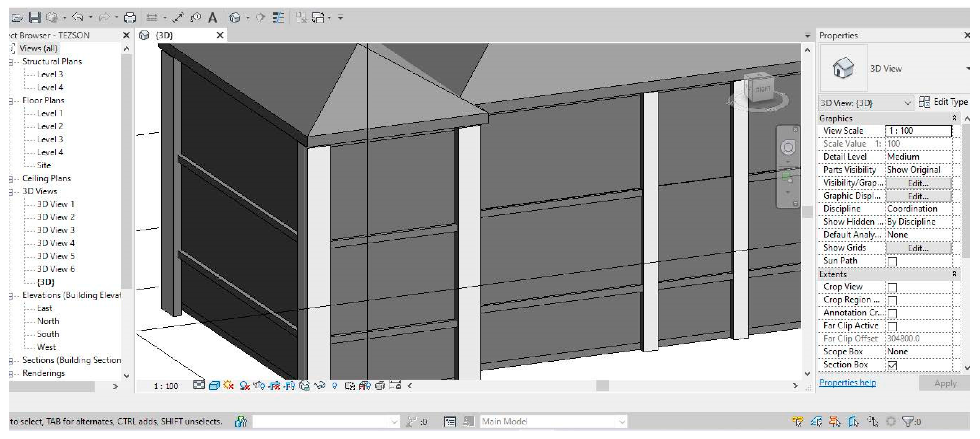980x439 pixels.
Task: Click the Print icon
Action: [x=130, y=17]
